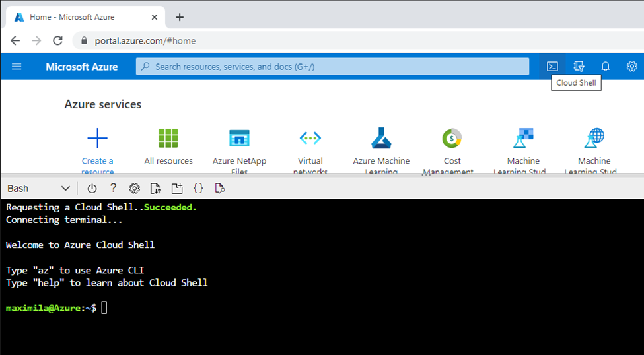Open first Machine Learning Studio flask icon
This screenshot has height=355, width=644.
click(523, 138)
